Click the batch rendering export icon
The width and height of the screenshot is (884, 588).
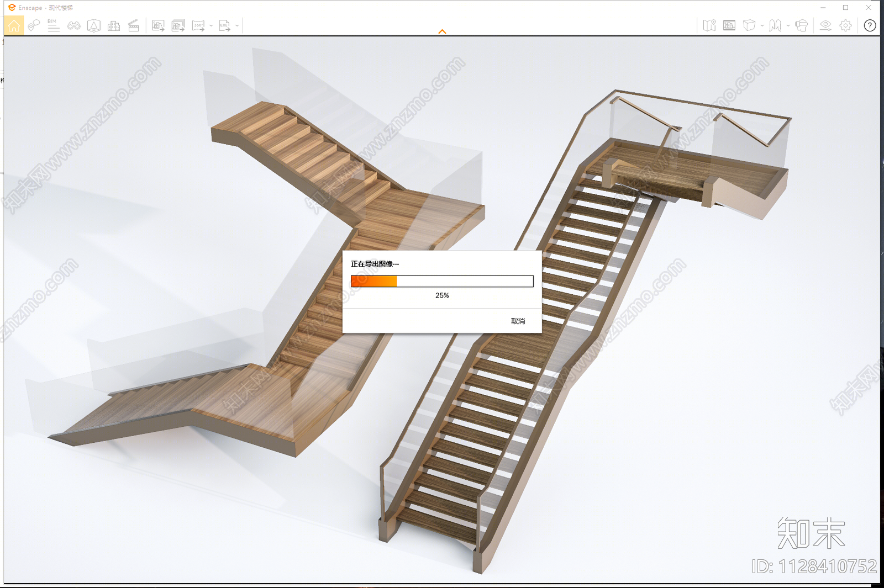point(178,25)
